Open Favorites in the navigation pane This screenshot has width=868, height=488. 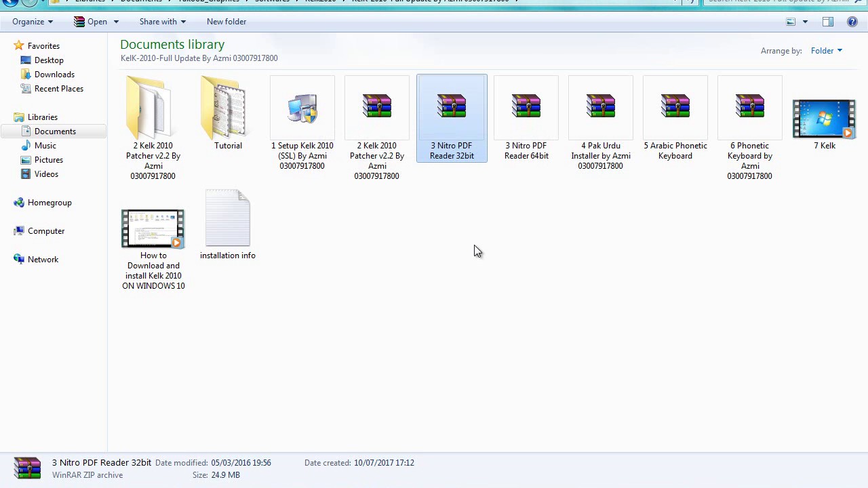pos(43,46)
